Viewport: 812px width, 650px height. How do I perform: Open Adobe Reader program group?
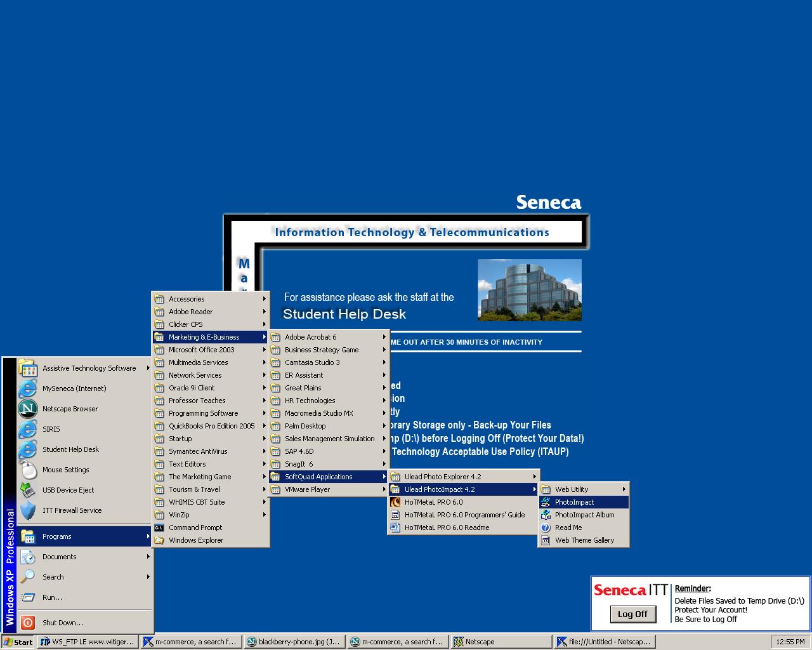211,312
